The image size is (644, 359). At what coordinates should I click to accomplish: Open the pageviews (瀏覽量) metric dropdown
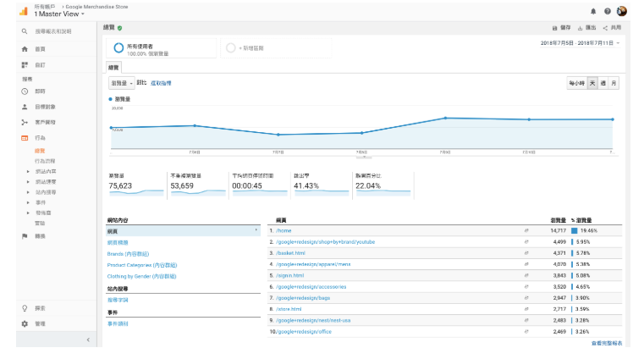(122, 83)
